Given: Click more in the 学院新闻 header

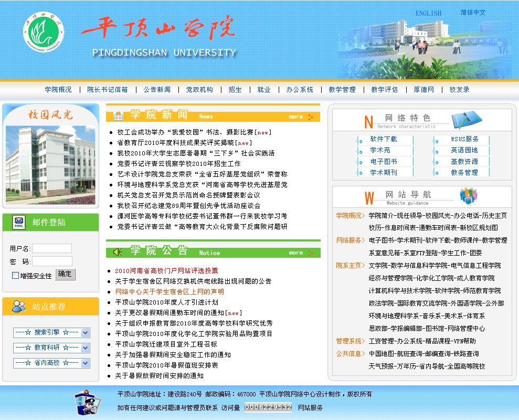Looking at the screenshot, I should coord(296,117).
